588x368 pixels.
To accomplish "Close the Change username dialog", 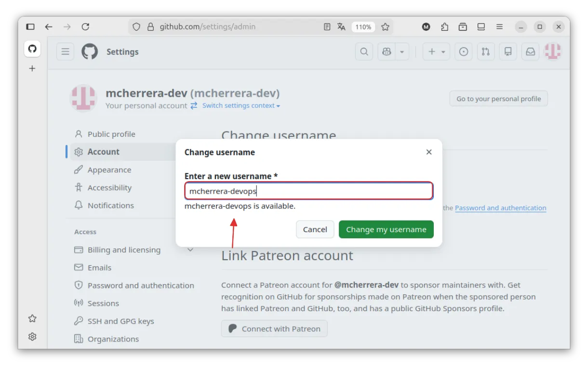I will (429, 152).
